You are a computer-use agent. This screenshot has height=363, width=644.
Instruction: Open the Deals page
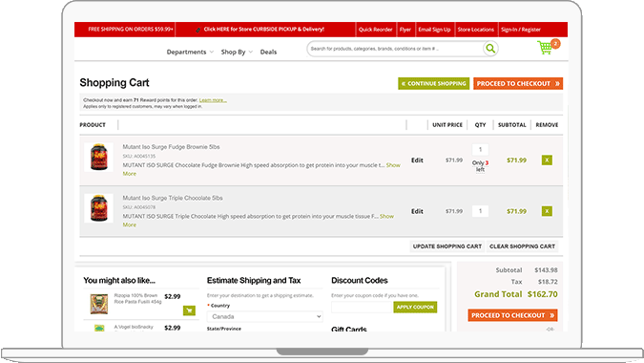pos(268,52)
